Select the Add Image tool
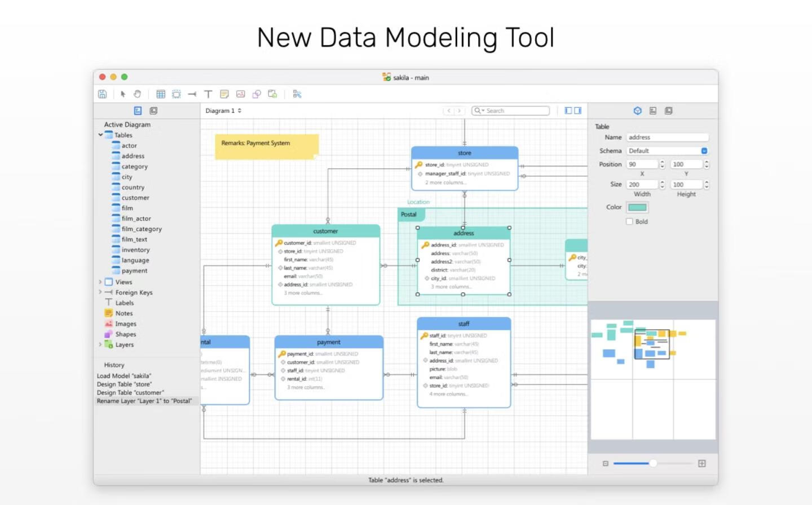 (241, 94)
